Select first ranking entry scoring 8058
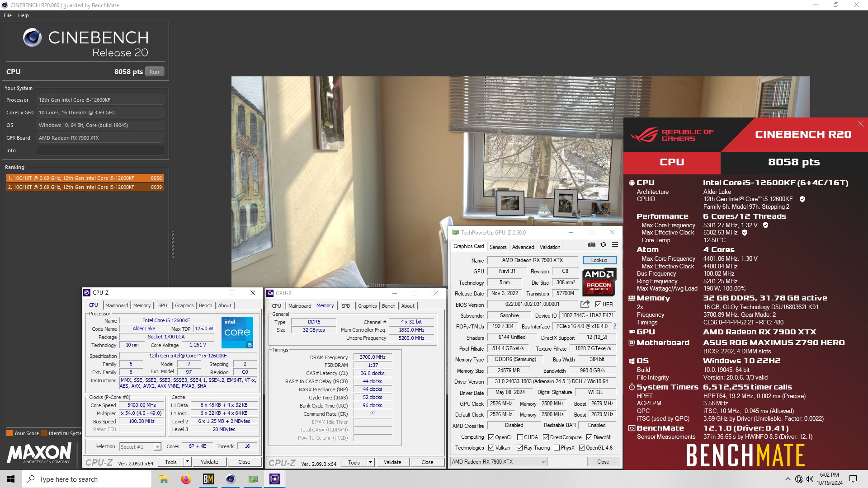This screenshot has height=488, width=868. [x=85, y=178]
